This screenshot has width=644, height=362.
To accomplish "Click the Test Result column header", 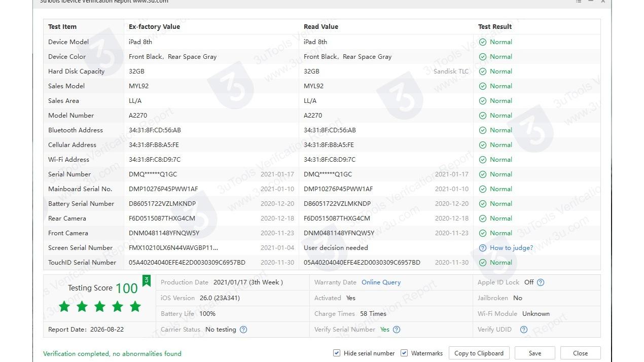I will 495,27.
